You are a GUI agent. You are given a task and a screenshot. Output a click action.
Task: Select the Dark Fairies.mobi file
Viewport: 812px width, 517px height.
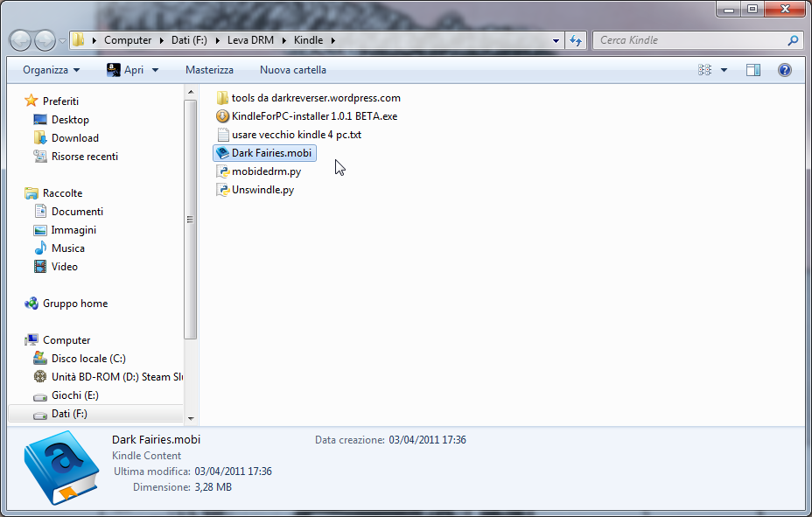click(x=264, y=153)
